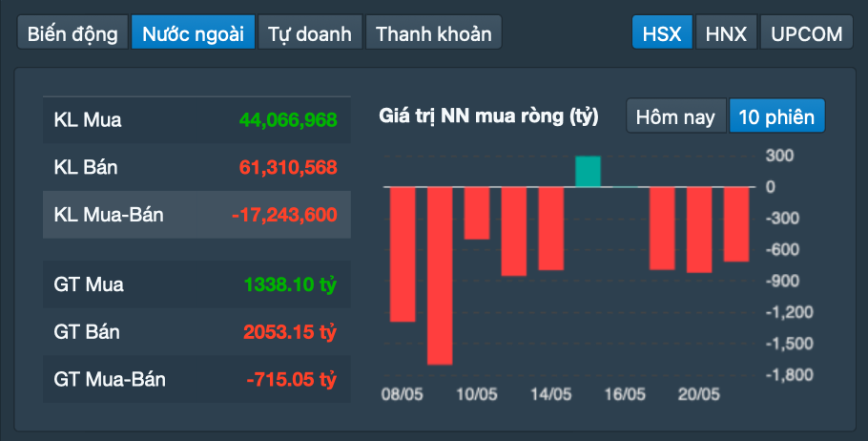Select the KL Mua-Bán row value -17,243,600
Screen dimensions: 868x441
[284, 215]
